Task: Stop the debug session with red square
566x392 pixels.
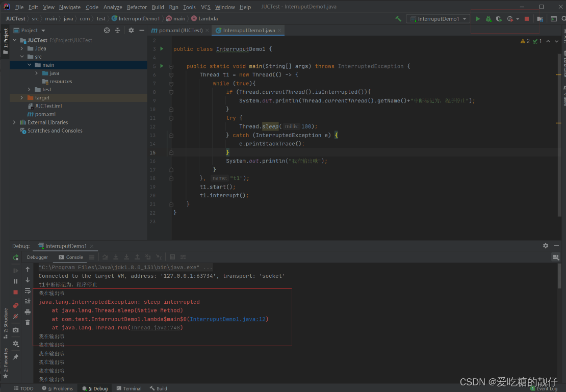Action: pyautogui.click(x=15, y=292)
